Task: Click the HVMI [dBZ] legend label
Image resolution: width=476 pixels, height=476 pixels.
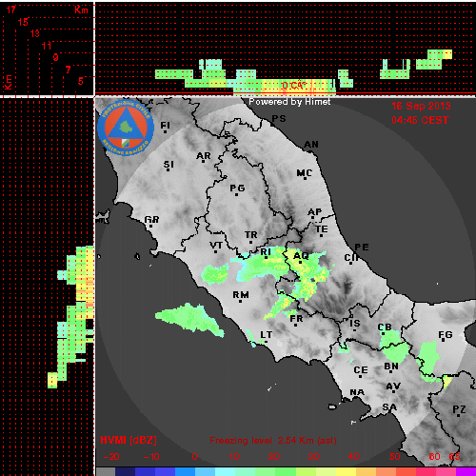Action: coord(129,440)
